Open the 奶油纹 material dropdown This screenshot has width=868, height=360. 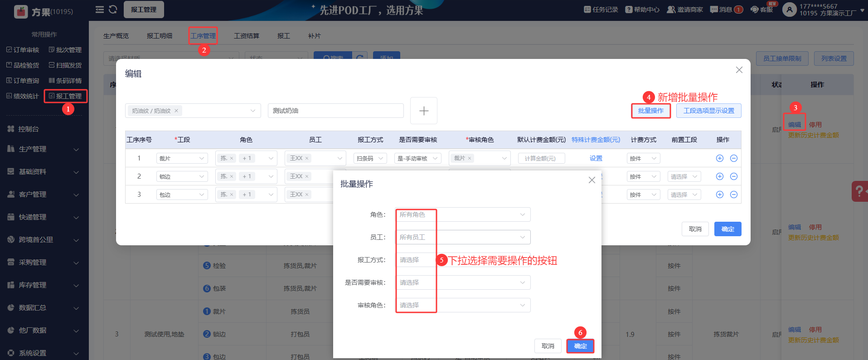[193, 111]
